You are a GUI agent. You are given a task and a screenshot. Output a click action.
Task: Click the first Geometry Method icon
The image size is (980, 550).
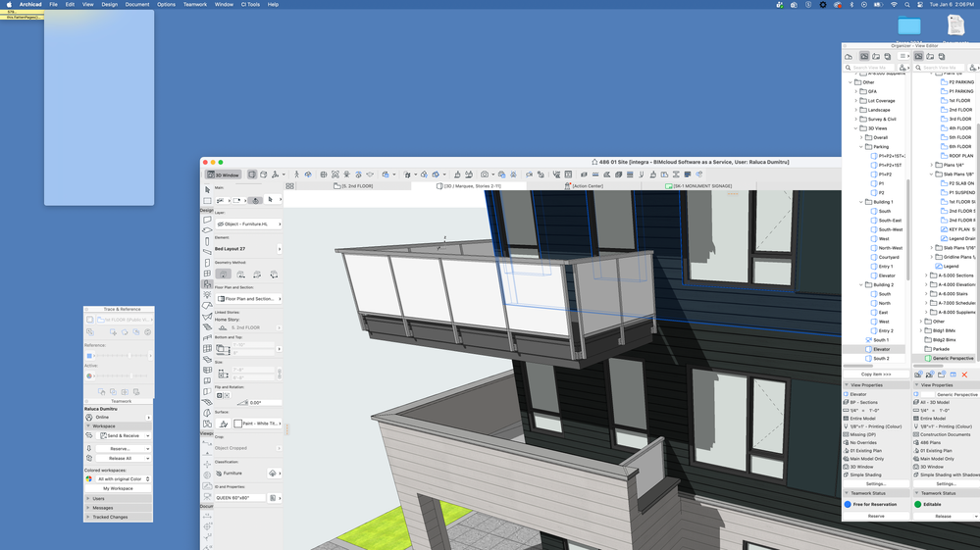223,275
